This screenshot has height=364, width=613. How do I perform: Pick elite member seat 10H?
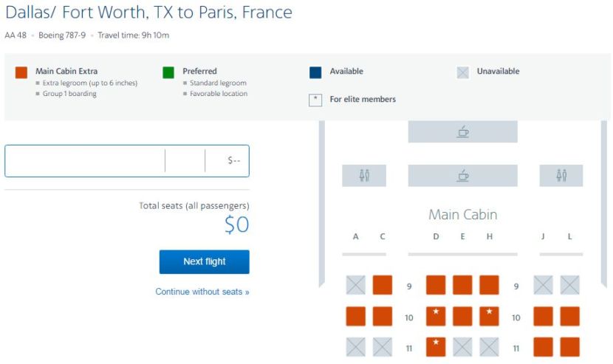tap(489, 317)
